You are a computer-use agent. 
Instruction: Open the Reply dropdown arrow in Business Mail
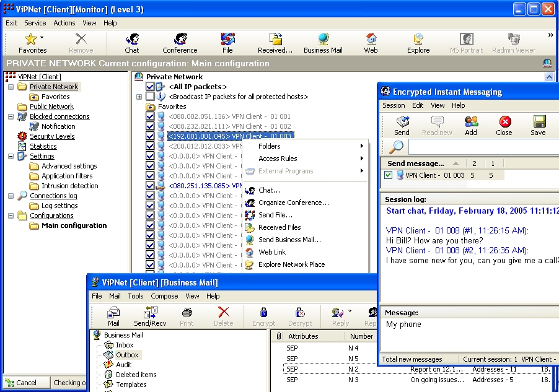coord(350,311)
